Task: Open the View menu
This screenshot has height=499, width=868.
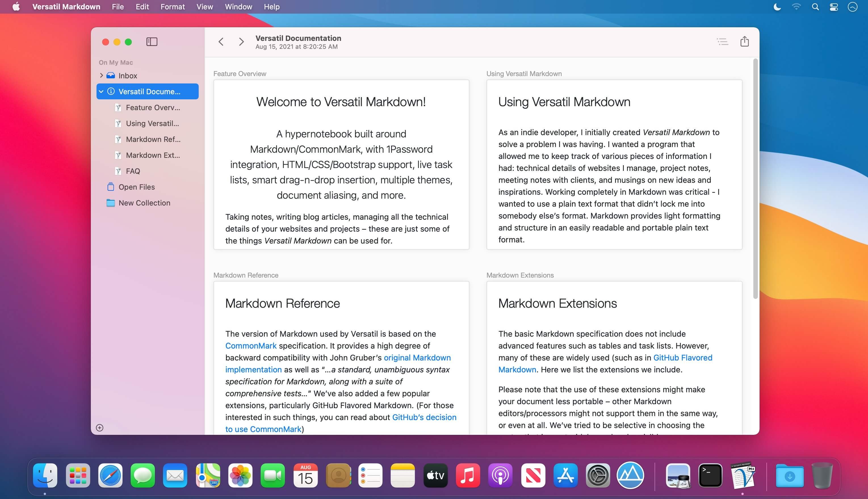Action: point(205,7)
